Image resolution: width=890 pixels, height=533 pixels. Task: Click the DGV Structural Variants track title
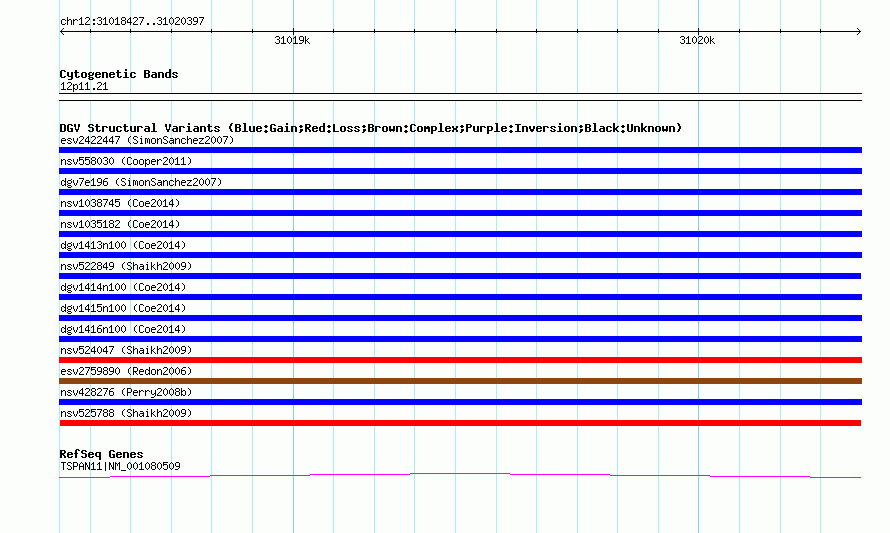pyautogui.click(x=371, y=128)
